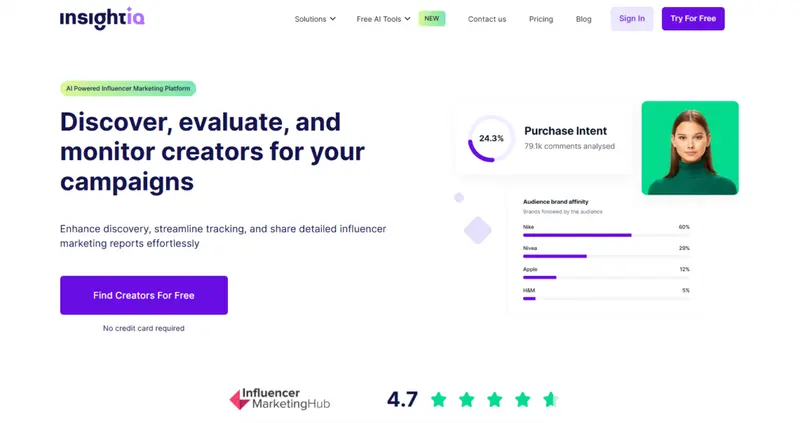Viewport: 800px width, 423px height.
Task: Click the AI Powered Influencer Marketing Platform tag
Action: [128, 89]
